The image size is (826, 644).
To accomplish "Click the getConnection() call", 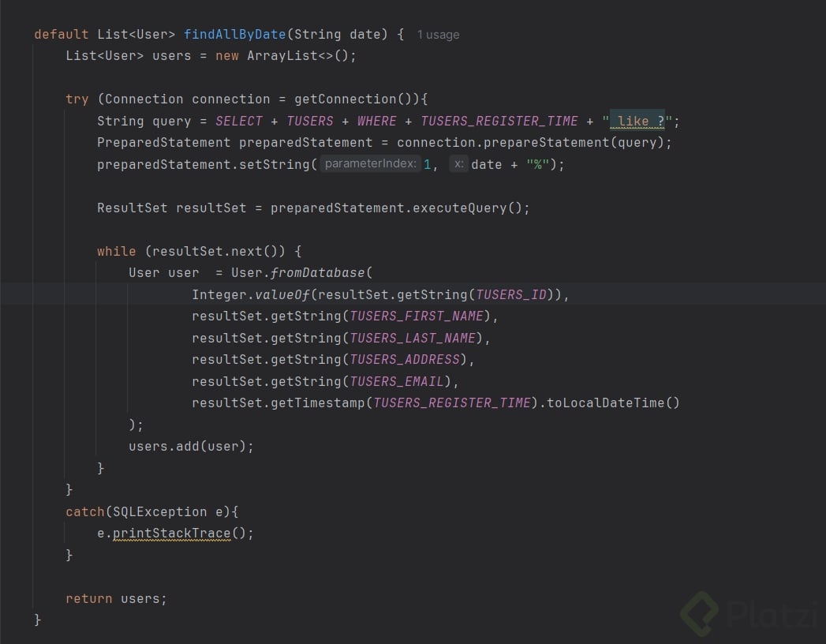I will (x=357, y=99).
